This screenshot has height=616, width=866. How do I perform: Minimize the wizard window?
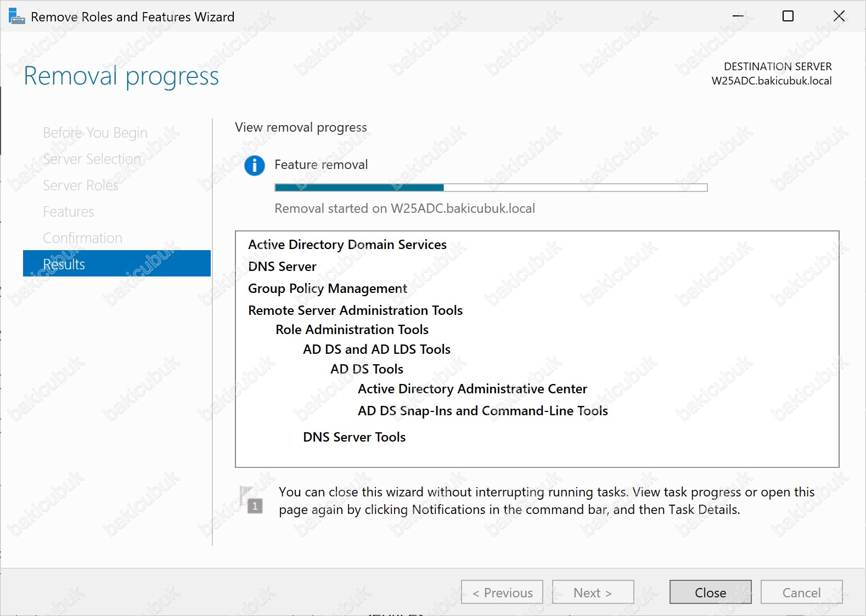click(x=738, y=16)
